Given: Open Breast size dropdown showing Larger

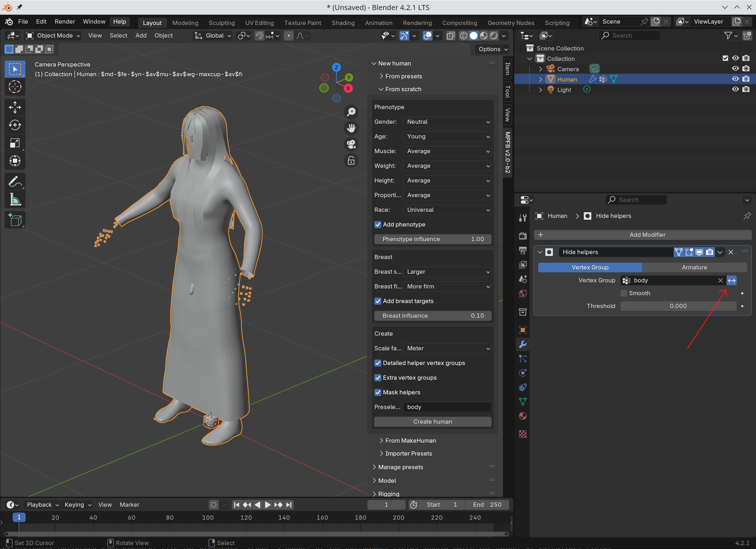Looking at the screenshot, I should coord(447,272).
